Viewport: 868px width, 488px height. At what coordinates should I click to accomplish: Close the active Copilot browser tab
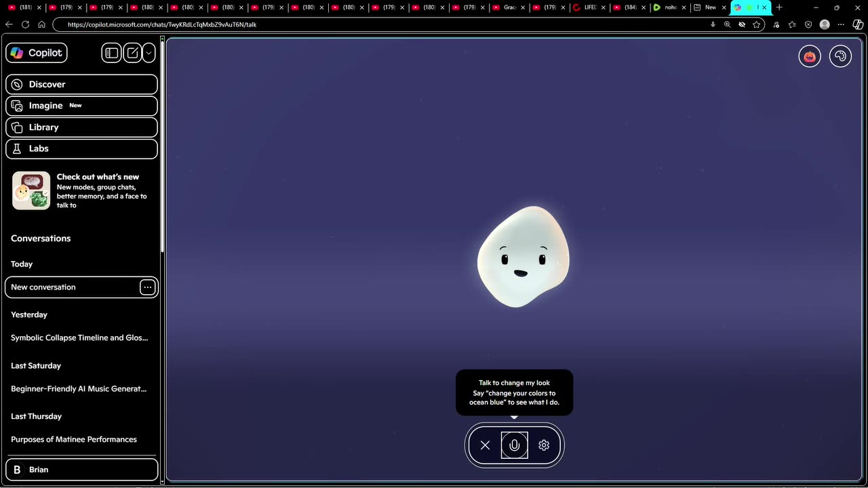pos(764,7)
